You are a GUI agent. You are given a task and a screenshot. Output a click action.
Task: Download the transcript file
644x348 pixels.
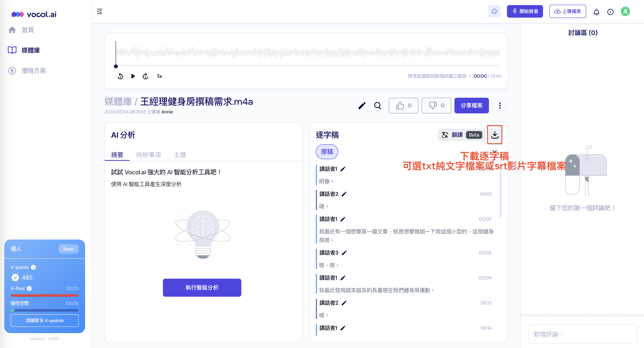click(494, 135)
